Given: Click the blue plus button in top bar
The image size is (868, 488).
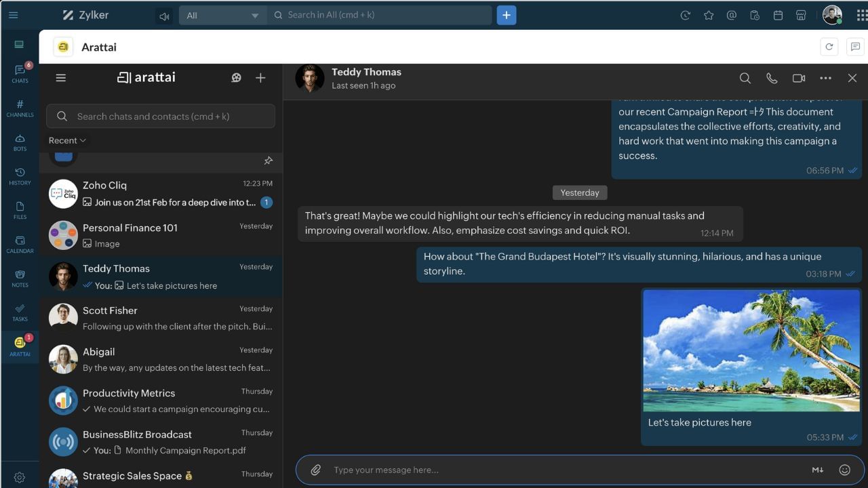Looking at the screenshot, I should [x=506, y=15].
